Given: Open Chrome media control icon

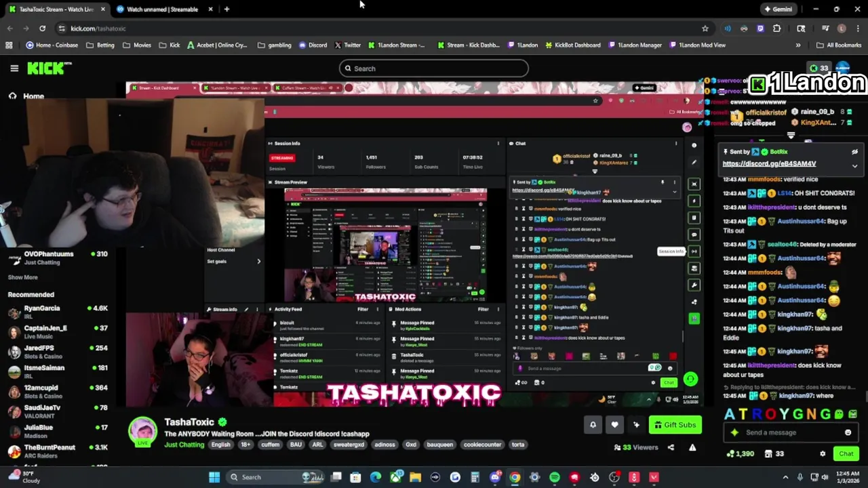Looking at the screenshot, I should (x=825, y=28).
